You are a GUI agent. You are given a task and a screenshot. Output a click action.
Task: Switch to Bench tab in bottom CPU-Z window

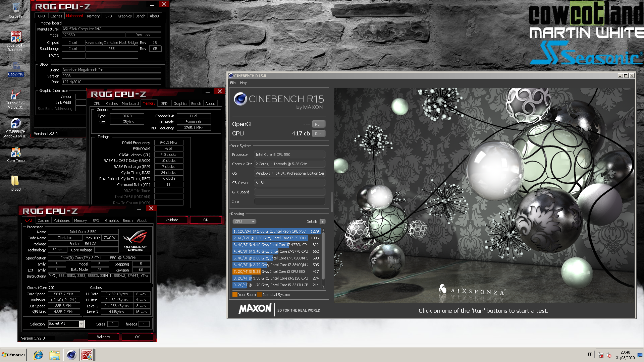point(127,221)
